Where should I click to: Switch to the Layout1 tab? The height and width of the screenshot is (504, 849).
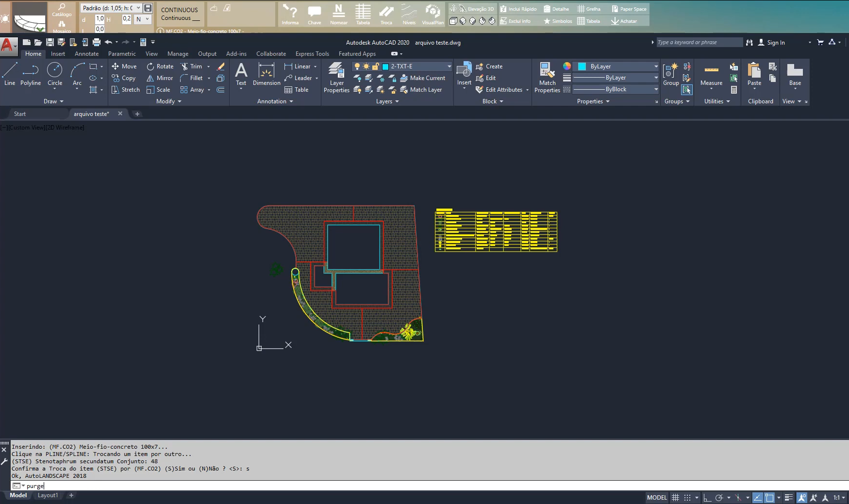48,495
